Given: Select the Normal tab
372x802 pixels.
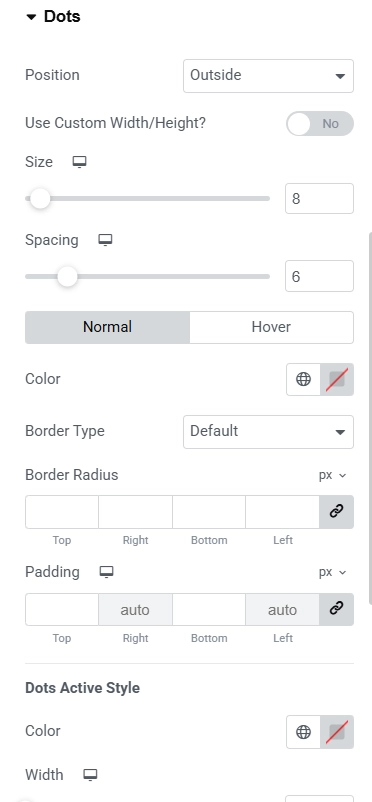Looking at the screenshot, I should pyautogui.click(x=107, y=327).
